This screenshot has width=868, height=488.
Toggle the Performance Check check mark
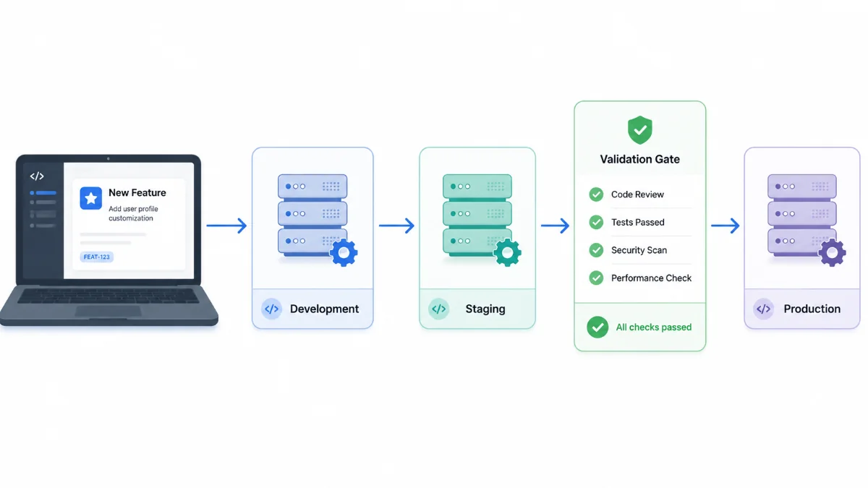pyautogui.click(x=596, y=278)
